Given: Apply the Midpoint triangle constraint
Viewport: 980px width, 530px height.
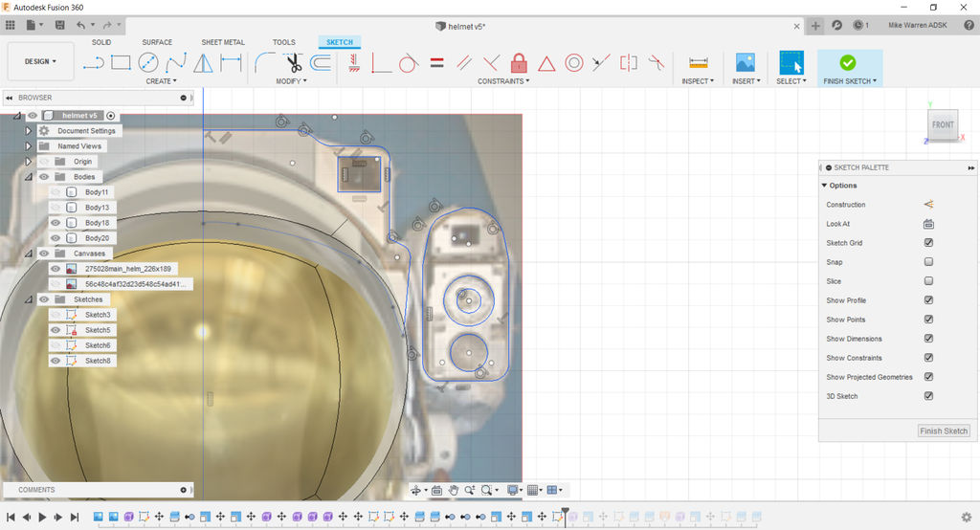Looking at the screenshot, I should click(546, 63).
